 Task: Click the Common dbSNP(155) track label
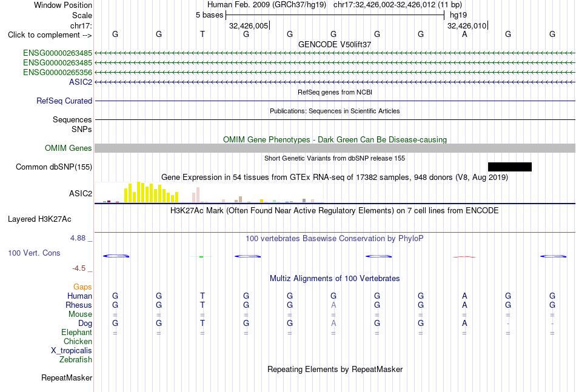(x=54, y=167)
